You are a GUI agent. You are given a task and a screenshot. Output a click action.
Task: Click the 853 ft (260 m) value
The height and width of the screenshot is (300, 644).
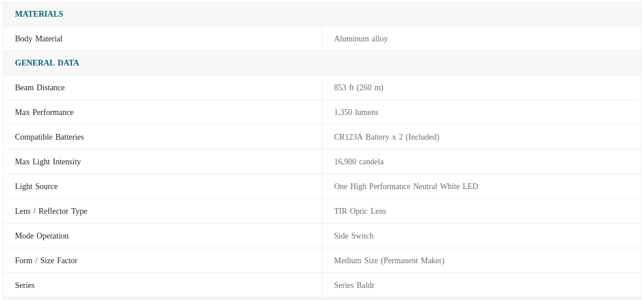tap(359, 87)
